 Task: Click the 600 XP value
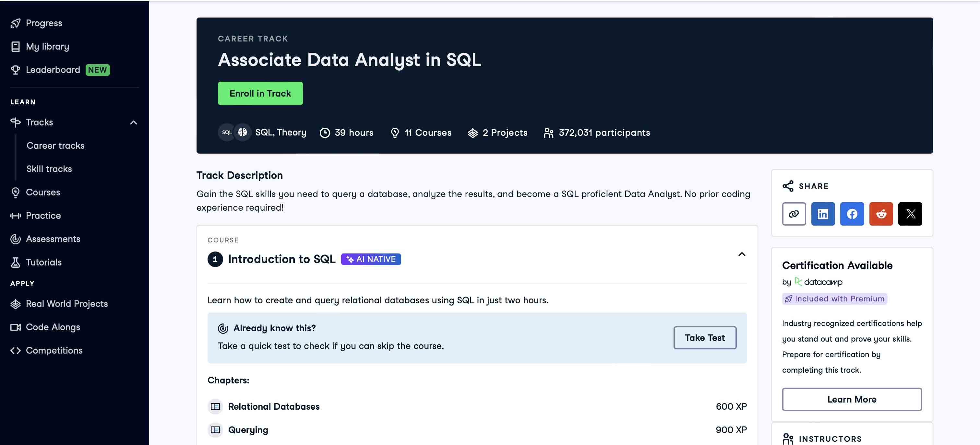point(731,406)
